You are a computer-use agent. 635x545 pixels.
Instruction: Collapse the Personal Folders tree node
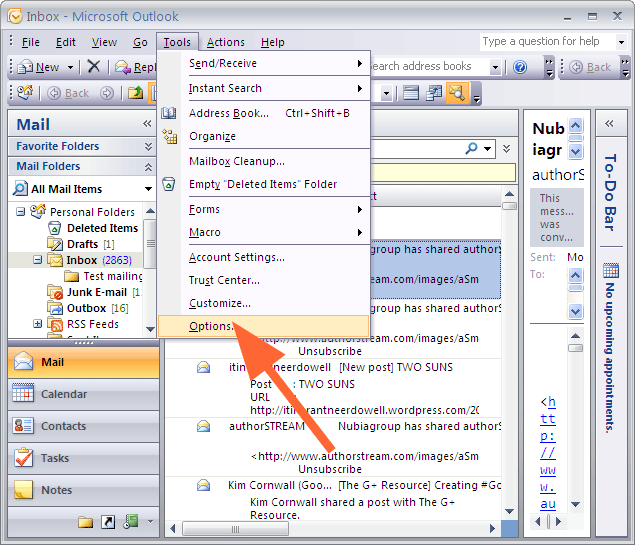pos(20,212)
